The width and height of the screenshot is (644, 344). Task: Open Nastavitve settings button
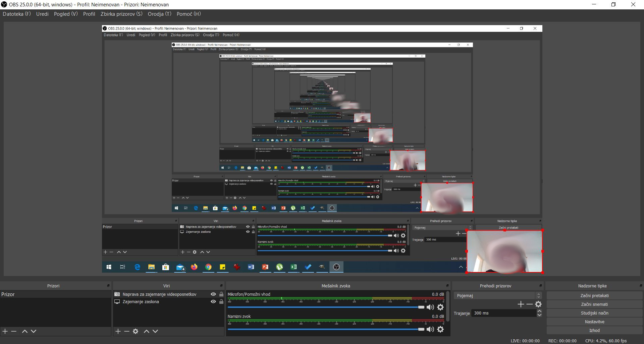594,322
